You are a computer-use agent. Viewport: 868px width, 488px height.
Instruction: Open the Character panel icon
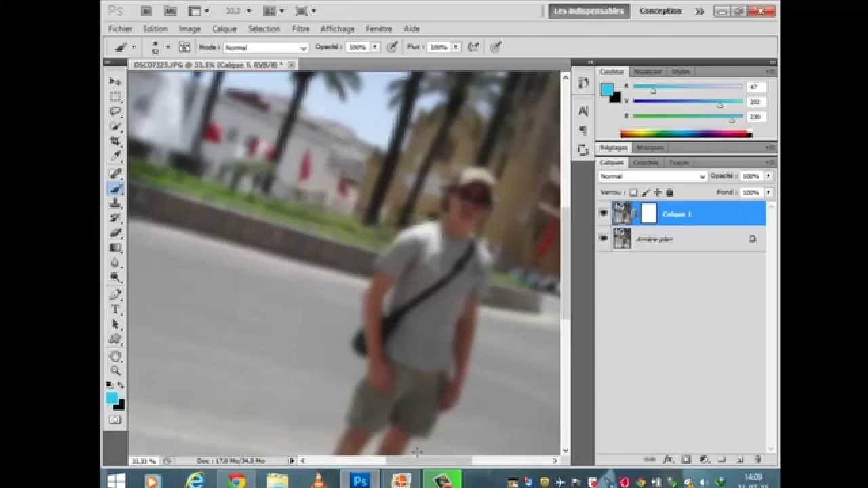click(x=583, y=111)
